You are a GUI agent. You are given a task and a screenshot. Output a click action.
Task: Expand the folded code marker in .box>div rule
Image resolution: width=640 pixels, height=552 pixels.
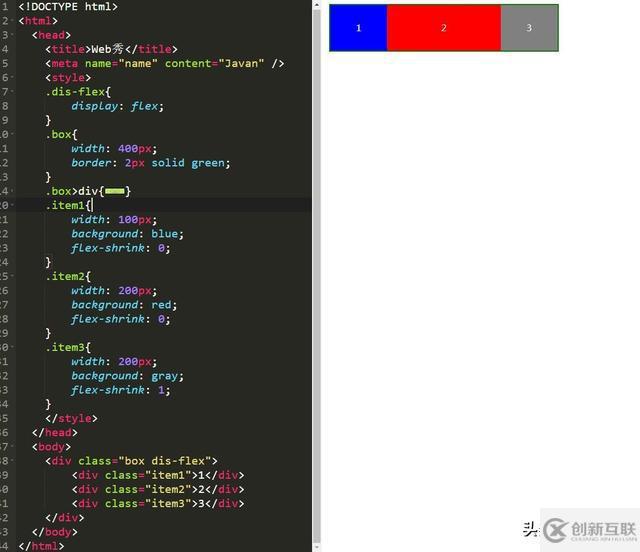(115, 191)
